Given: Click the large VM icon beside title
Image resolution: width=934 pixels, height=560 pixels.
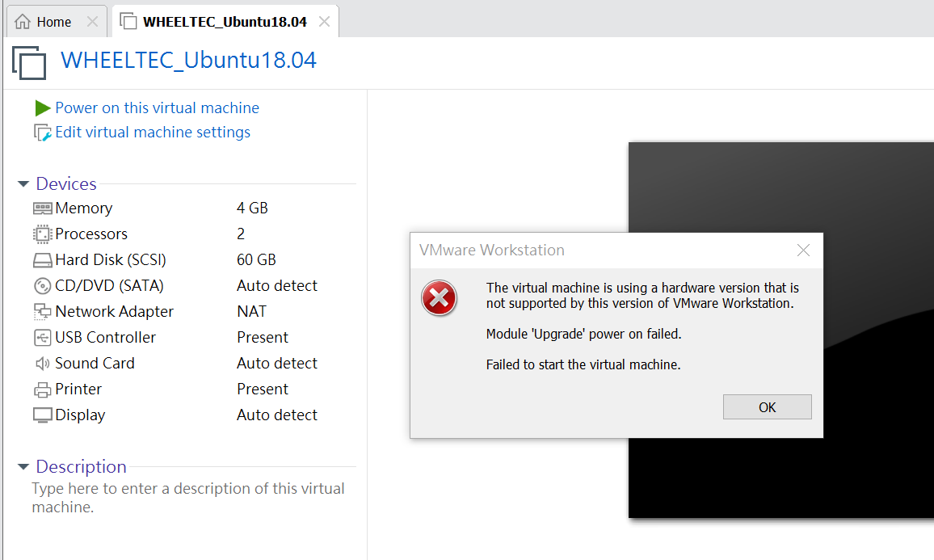Looking at the screenshot, I should coord(29,62).
